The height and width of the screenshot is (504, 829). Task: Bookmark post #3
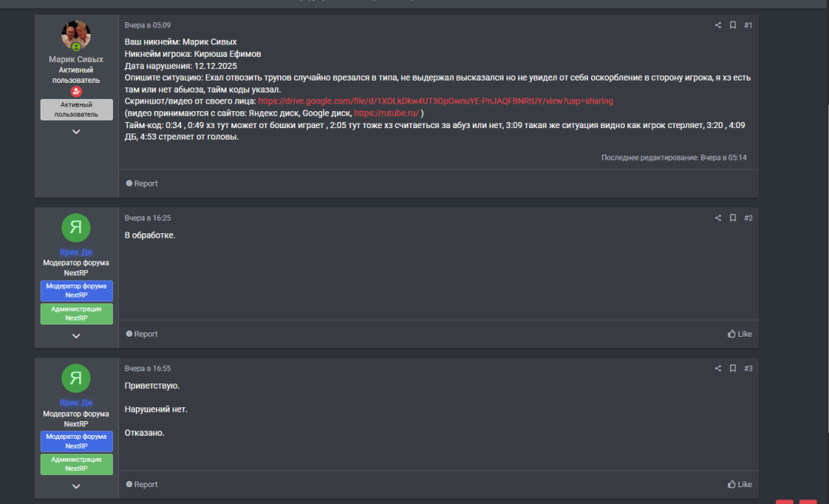(x=733, y=368)
